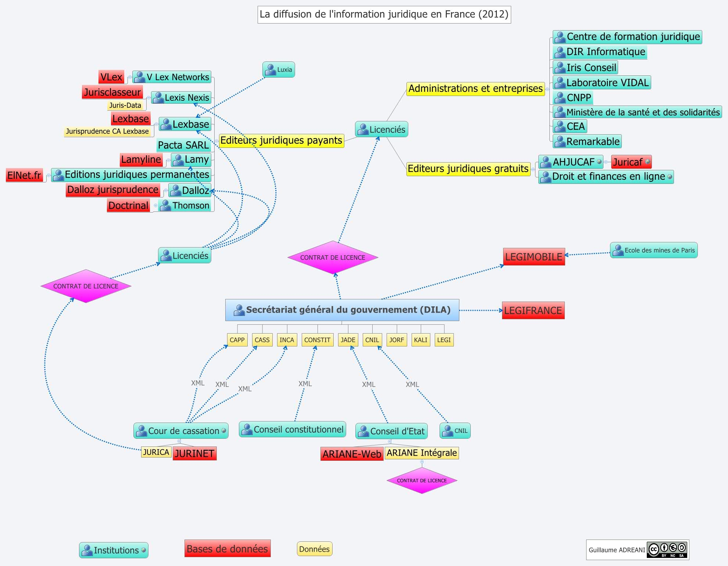This screenshot has height=566, width=728.
Task: Click the Creative Commons license badge
Action: pyautogui.click(x=667, y=550)
